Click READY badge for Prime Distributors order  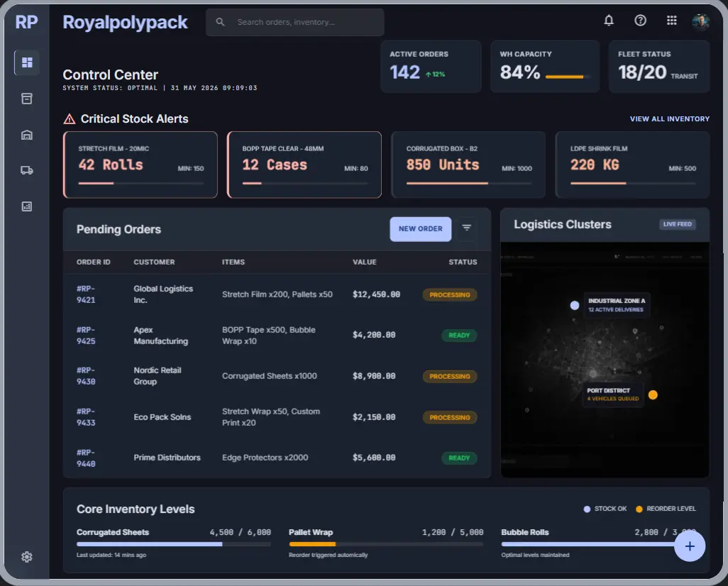tap(458, 458)
